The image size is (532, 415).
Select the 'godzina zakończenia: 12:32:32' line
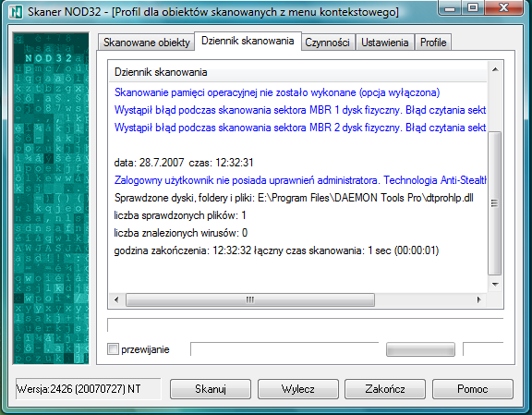click(276, 250)
